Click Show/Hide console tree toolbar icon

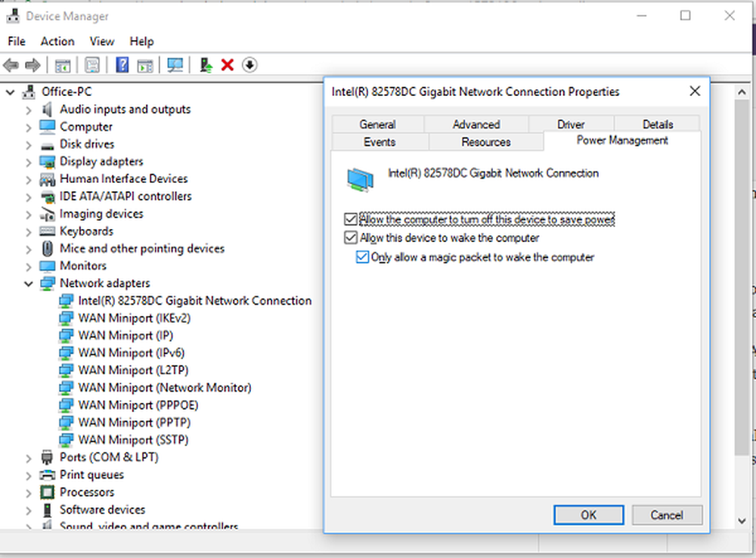63,66
